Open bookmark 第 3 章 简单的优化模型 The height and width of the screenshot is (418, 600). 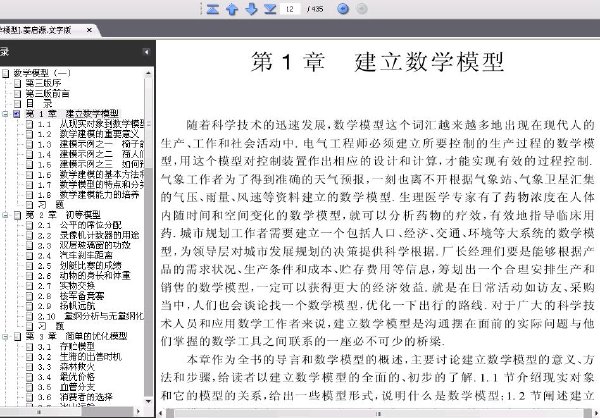coord(77,336)
